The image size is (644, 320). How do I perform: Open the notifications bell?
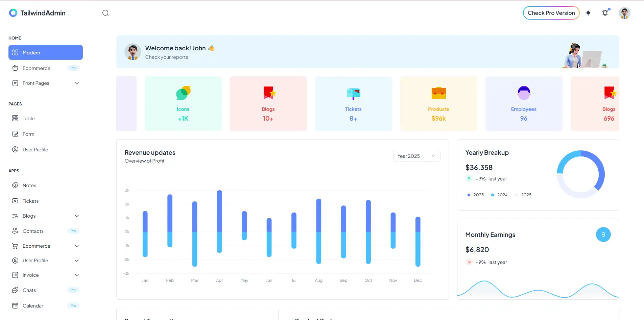point(605,13)
